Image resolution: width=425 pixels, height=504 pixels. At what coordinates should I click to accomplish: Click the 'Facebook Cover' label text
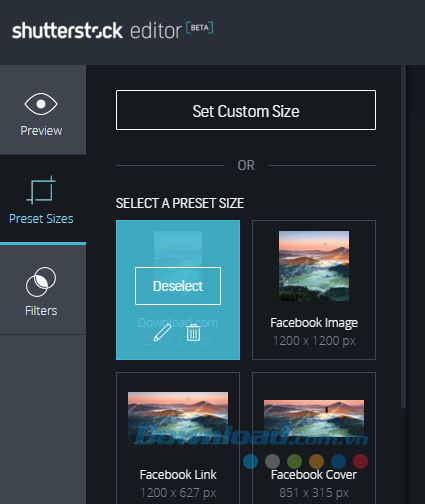314,474
